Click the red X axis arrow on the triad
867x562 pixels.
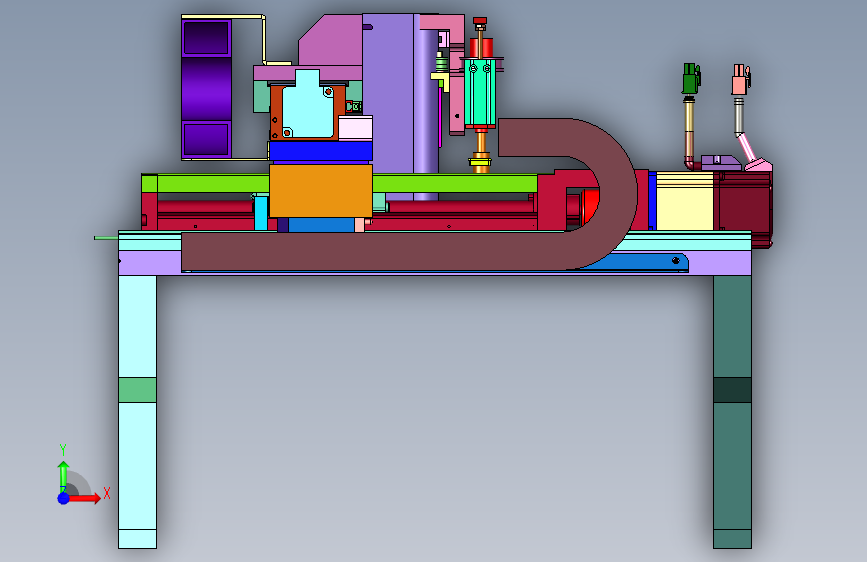[84, 498]
